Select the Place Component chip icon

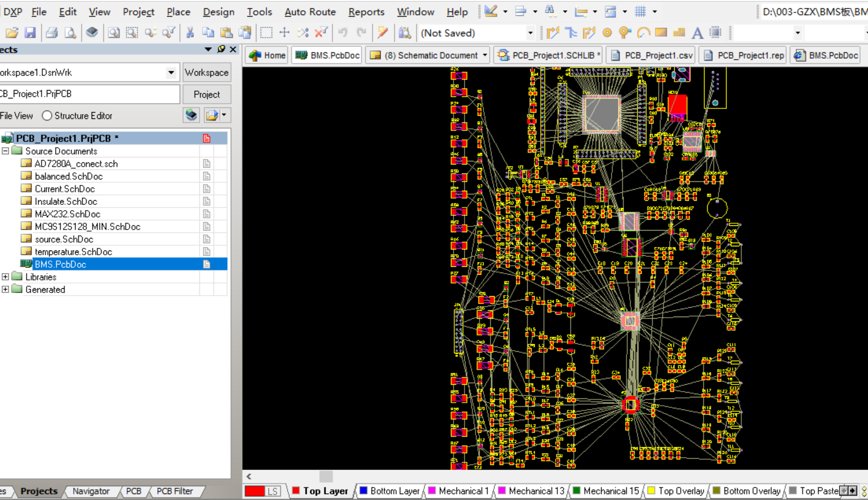tap(715, 33)
